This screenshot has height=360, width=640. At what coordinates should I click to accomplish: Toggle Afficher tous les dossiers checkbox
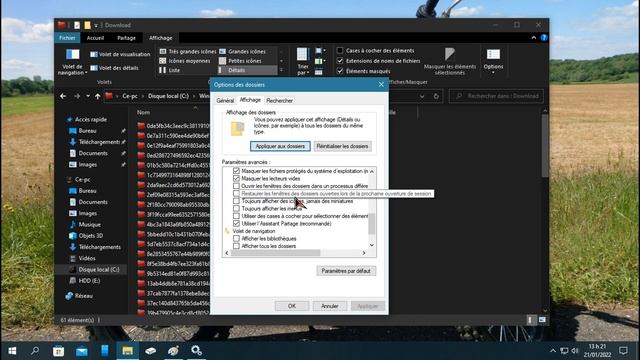236,246
